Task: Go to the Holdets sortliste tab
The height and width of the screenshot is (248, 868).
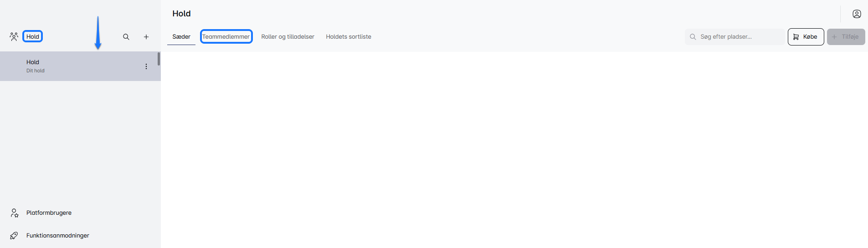Action: (x=349, y=37)
